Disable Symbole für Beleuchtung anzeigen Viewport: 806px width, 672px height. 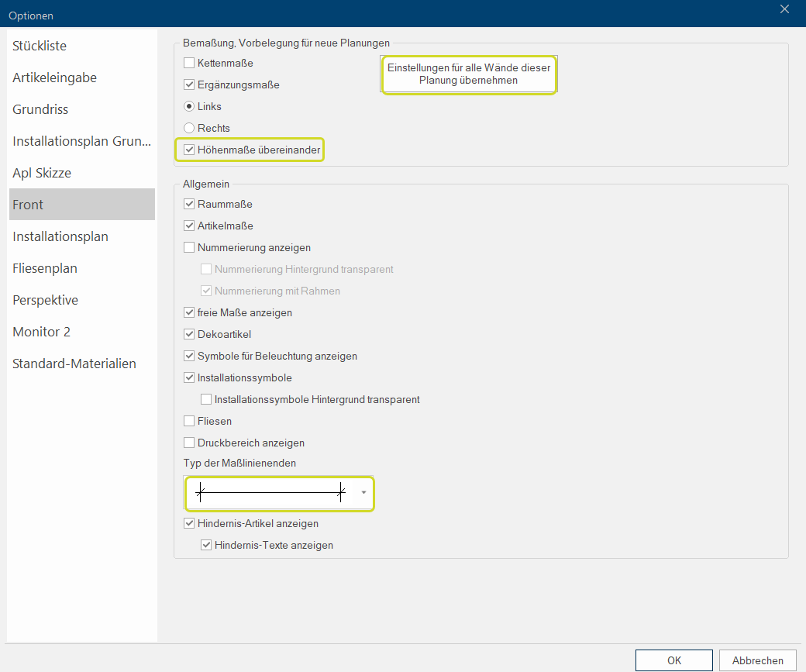pos(189,357)
